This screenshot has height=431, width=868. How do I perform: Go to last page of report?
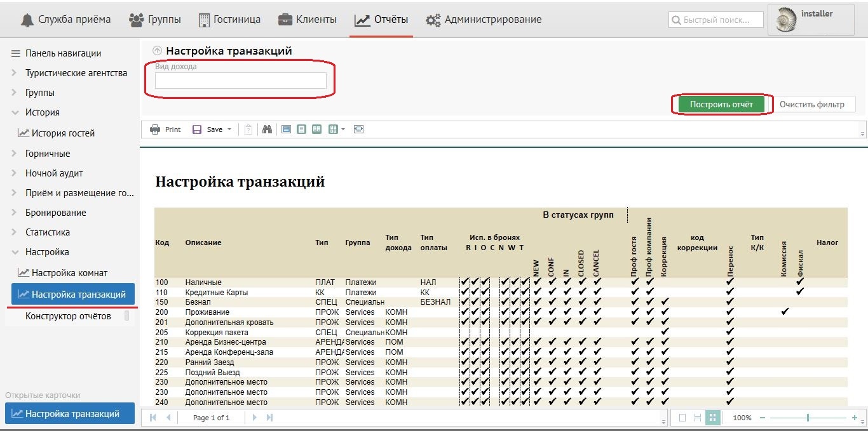[269, 418]
